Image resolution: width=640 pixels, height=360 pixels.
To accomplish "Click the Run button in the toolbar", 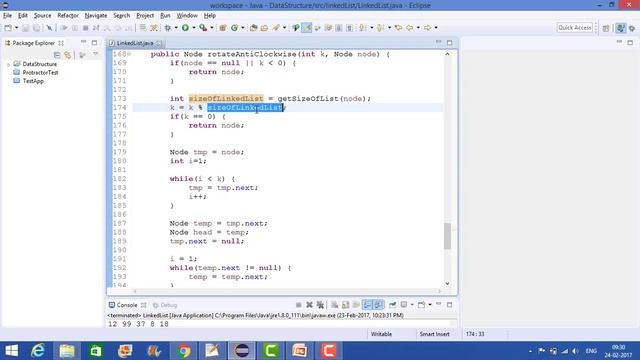I will coord(185,28).
